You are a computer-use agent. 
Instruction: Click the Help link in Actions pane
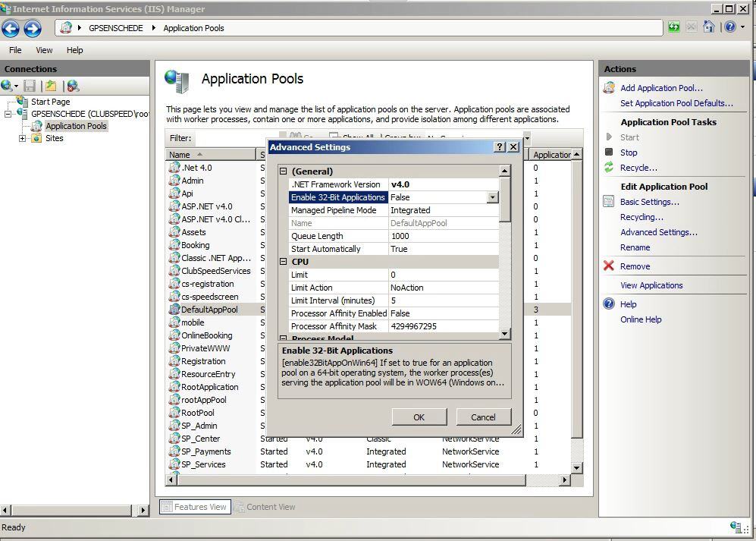pyautogui.click(x=629, y=304)
